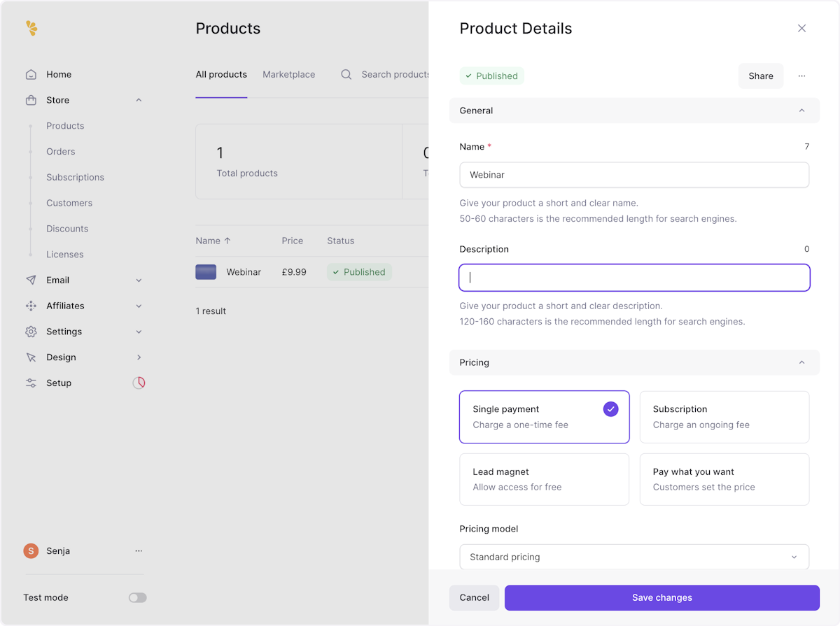
Task: Click the Store shopping bag icon
Action: tap(31, 100)
